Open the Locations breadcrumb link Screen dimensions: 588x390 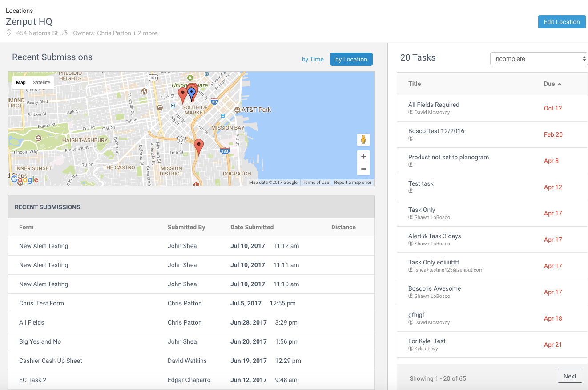click(x=19, y=11)
